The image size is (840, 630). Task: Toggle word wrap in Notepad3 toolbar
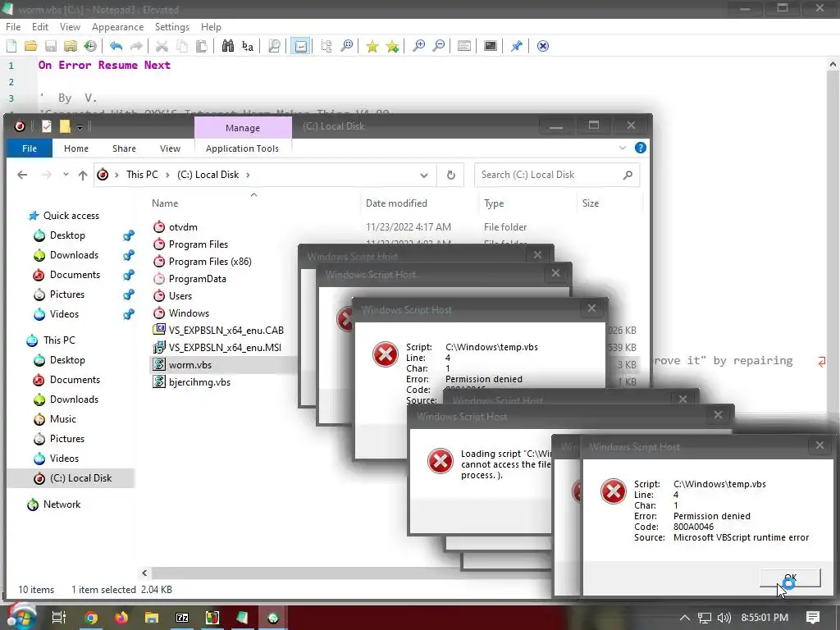pyautogui.click(x=300, y=46)
